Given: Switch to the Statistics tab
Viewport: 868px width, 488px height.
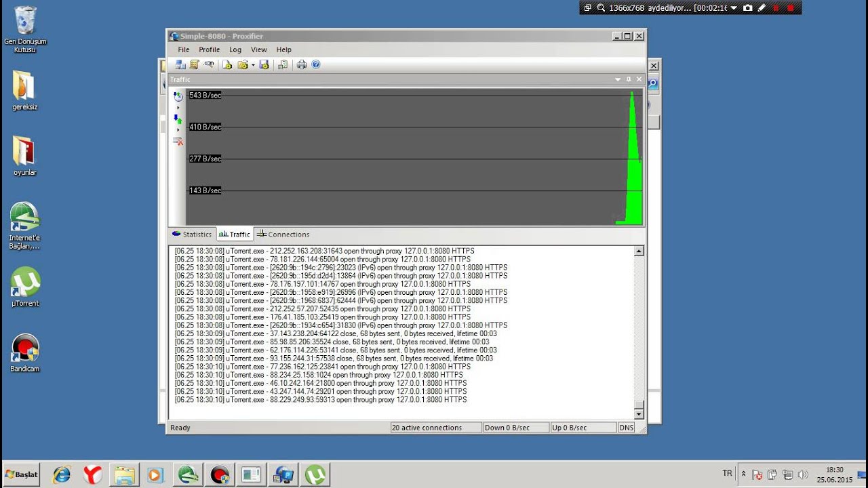Looking at the screenshot, I should pyautogui.click(x=192, y=235).
